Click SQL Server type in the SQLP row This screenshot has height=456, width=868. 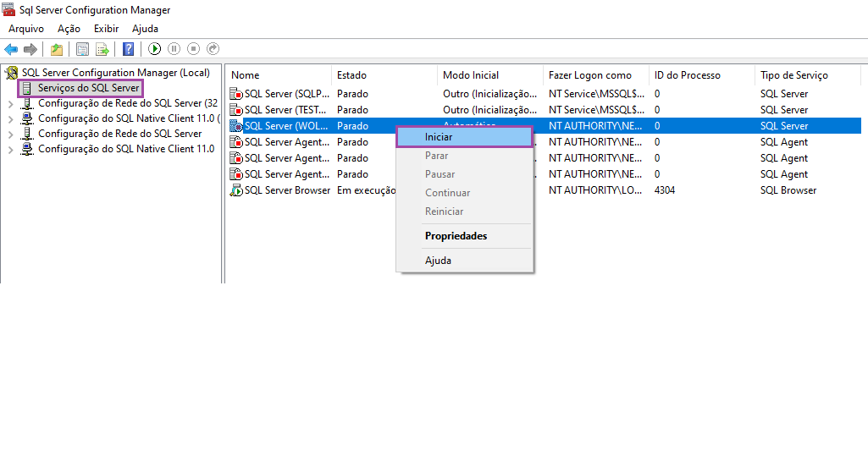coord(784,94)
